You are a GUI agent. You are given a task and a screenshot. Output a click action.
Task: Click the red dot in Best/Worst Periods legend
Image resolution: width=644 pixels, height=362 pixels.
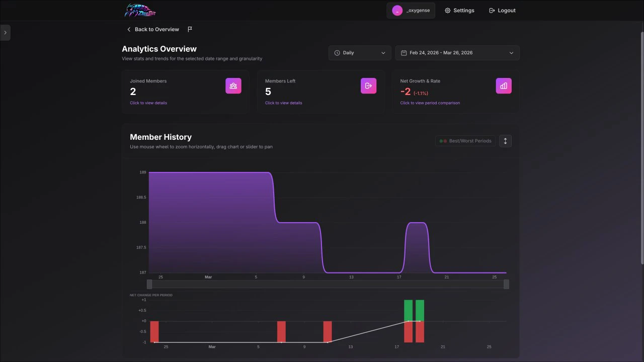[445, 141]
